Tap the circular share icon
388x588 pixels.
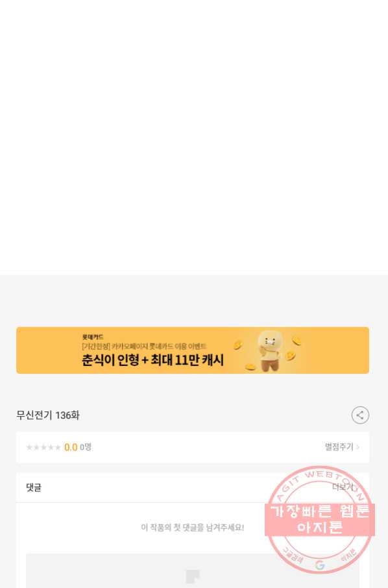click(360, 415)
